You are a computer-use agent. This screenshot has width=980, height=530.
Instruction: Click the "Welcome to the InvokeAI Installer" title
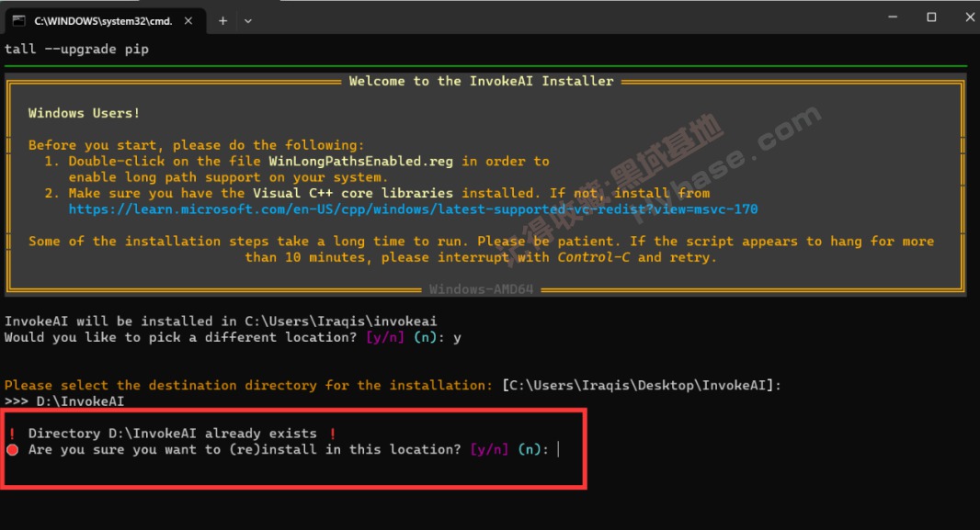point(481,81)
